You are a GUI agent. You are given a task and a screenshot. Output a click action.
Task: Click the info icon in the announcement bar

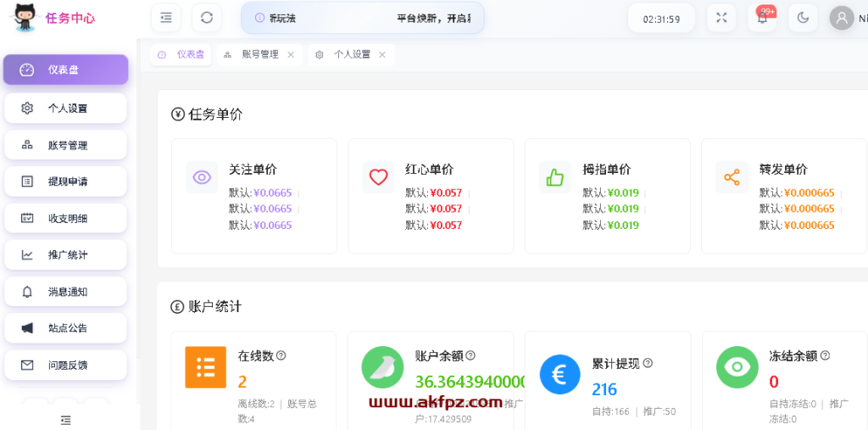[259, 18]
